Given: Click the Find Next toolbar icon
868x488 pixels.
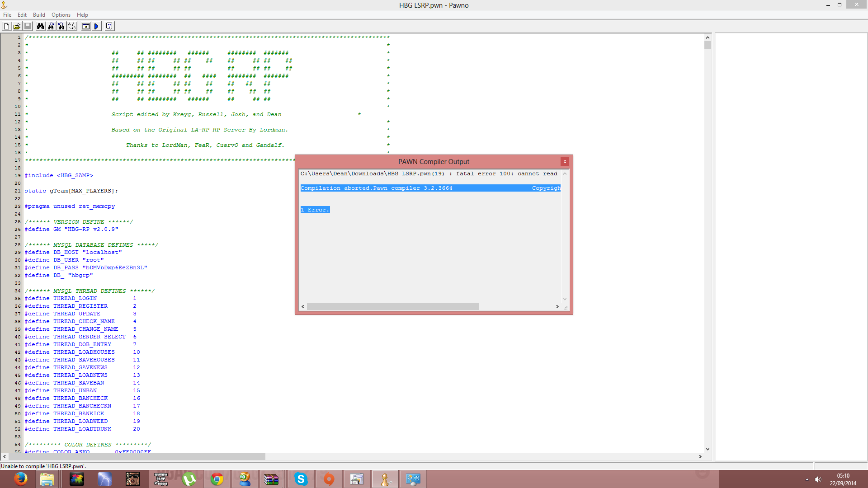Looking at the screenshot, I should (51, 26).
